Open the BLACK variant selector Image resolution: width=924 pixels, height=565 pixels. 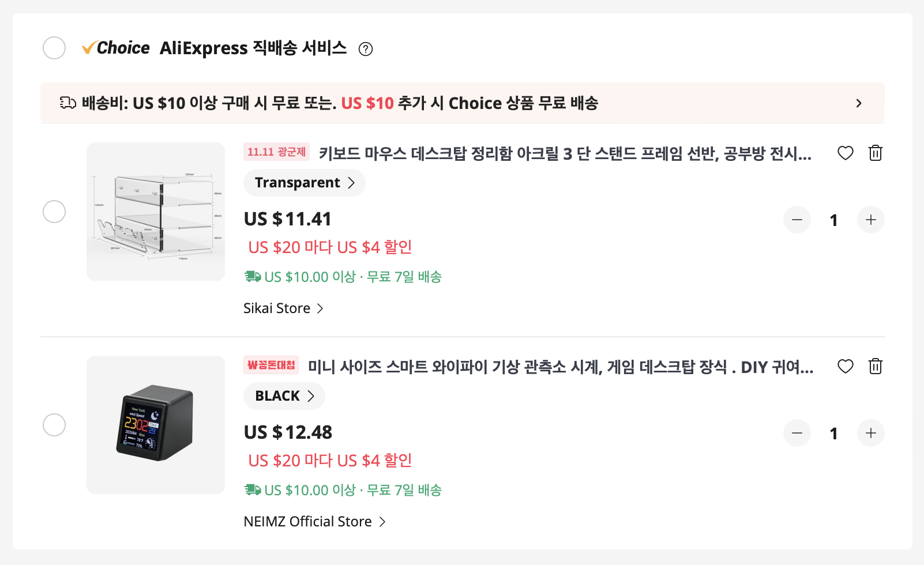[284, 396]
